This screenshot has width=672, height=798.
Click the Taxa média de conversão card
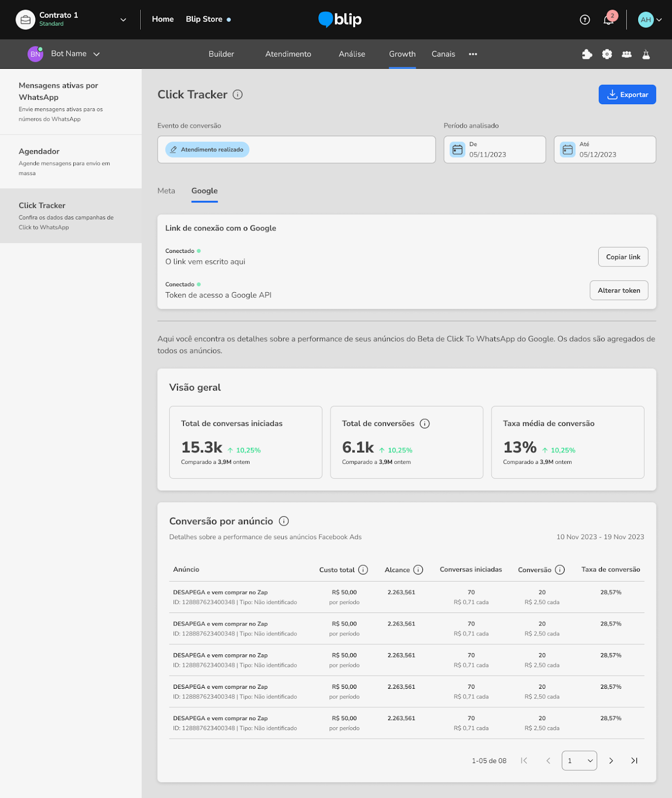pyautogui.click(x=567, y=442)
